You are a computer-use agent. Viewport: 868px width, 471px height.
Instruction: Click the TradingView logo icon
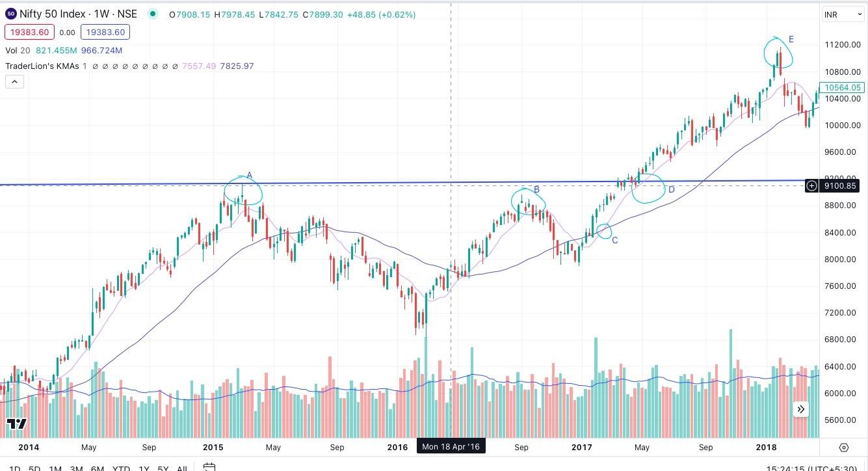(16, 424)
